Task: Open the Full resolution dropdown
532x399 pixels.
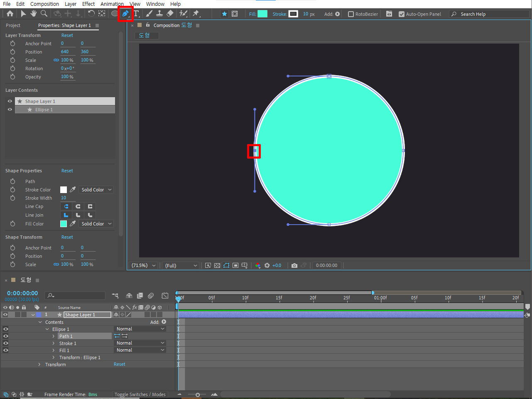Action: click(181, 265)
